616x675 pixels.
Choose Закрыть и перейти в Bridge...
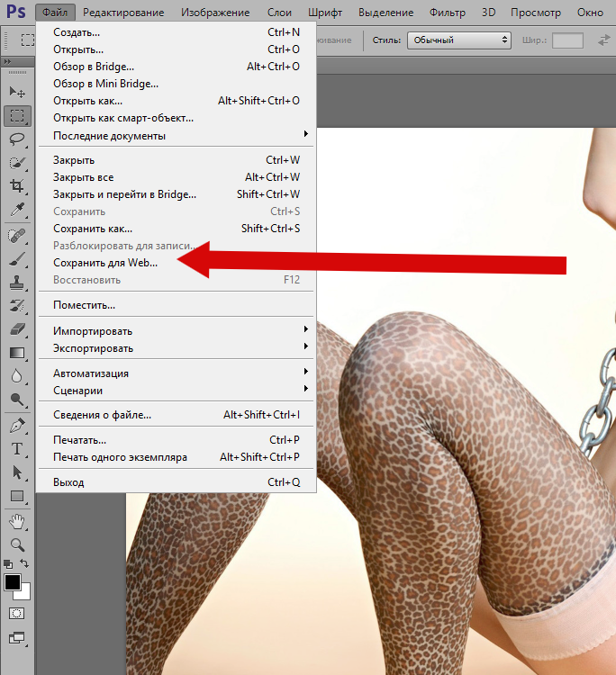pos(175,194)
